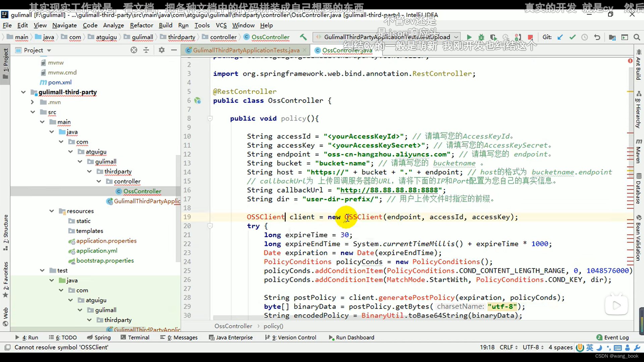Open the Version Control tool window
Image resolution: width=644 pixels, height=362 pixels.
(x=290, y=338)
